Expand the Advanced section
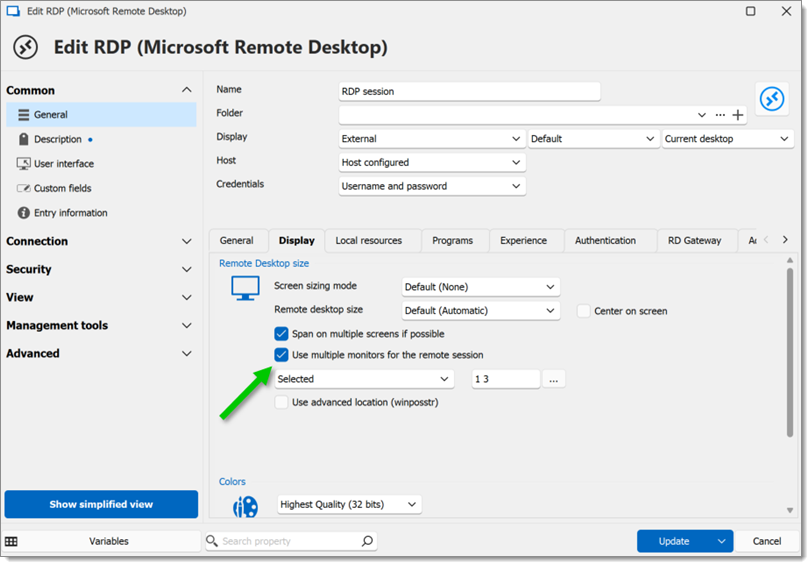Viewport: 812px width, 567px height. point(186,353)
